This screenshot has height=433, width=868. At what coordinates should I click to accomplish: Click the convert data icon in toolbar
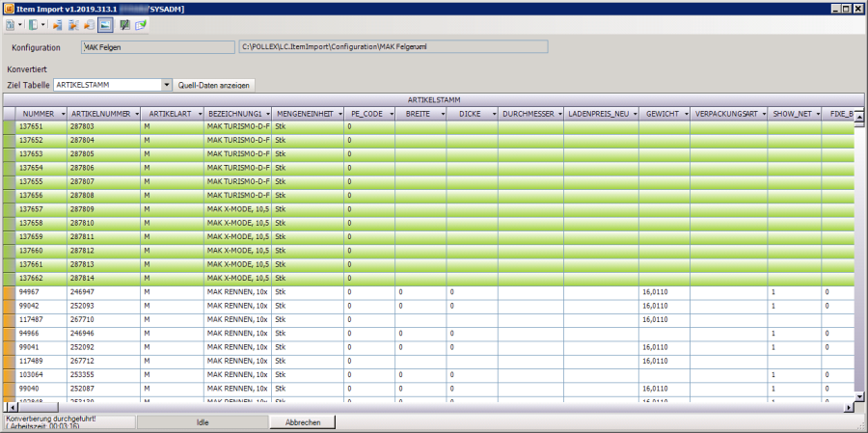point(73,23)
